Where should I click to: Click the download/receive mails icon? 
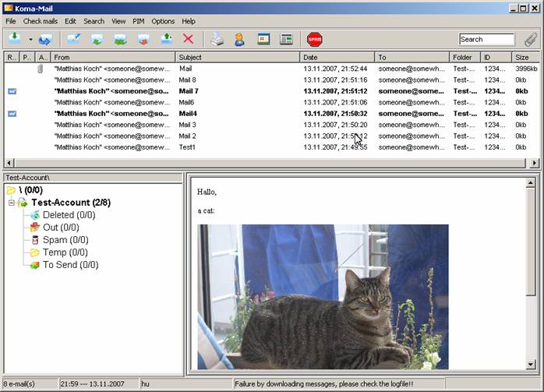[x=15, y=38]
